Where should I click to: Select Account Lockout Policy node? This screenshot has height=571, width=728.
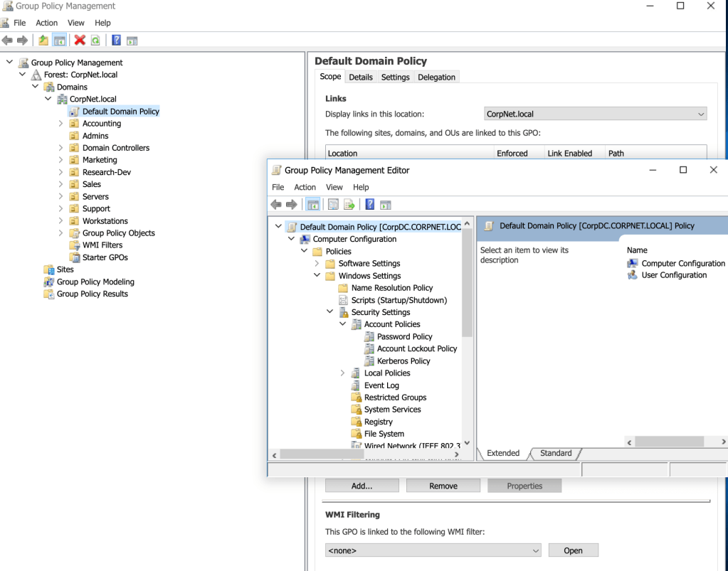pos(416,348)
